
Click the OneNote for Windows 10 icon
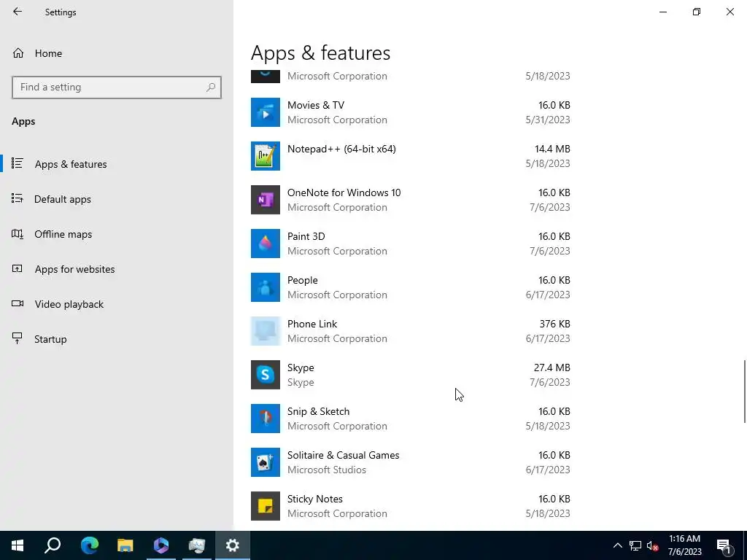pyautogui.click(x=266, y=200)
